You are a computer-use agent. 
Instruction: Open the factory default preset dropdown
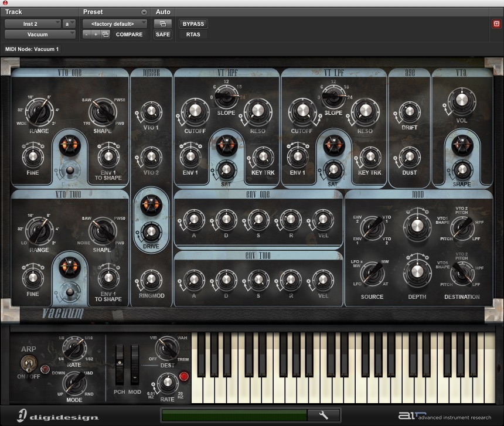pyautogui.click(x=115, y=24)
